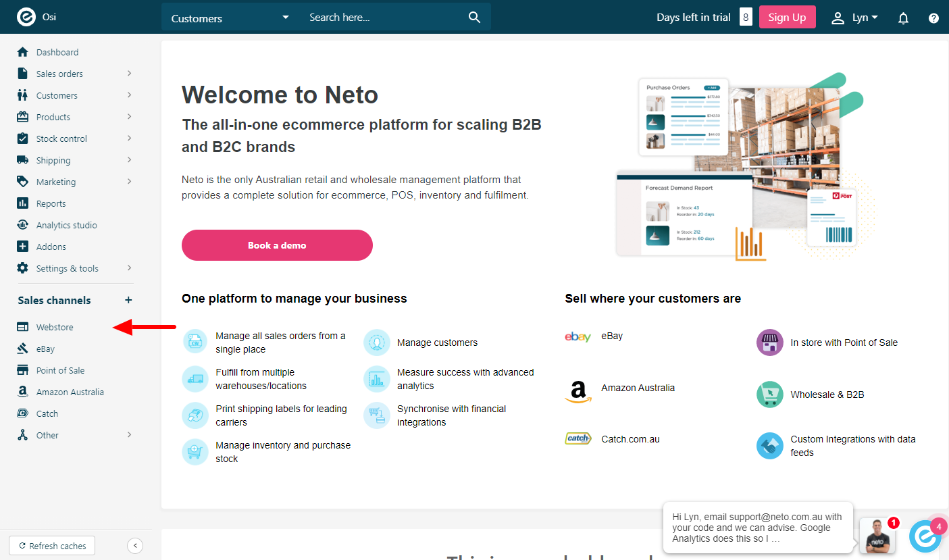Click the Point of Sale store icon
The width and height of the screenshot is (949, 560).
(23, 370)
